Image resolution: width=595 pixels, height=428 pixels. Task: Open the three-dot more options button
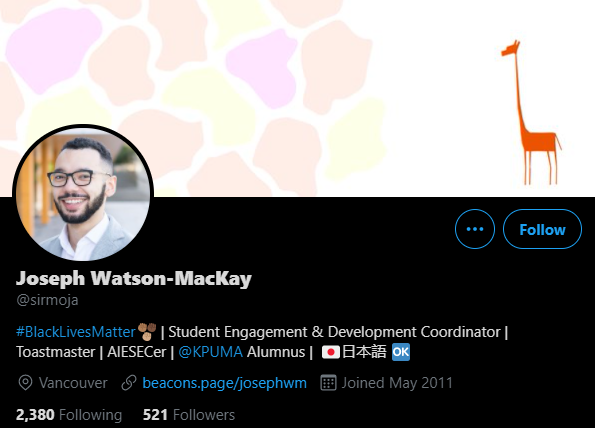pos(475,229)
